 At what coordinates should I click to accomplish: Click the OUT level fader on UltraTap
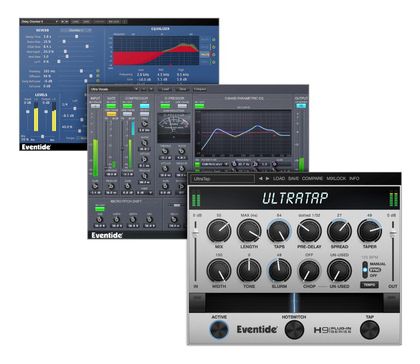(x=394, y=252)
